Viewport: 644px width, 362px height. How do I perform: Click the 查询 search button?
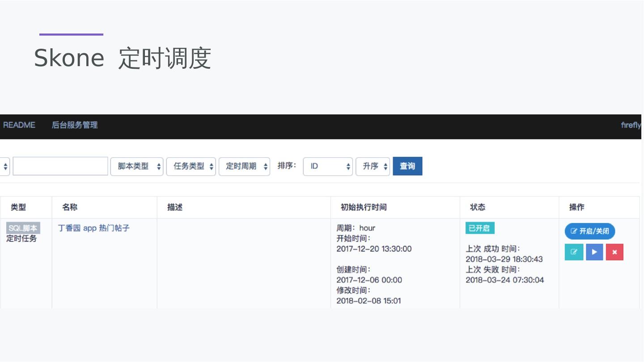[407, 166]
